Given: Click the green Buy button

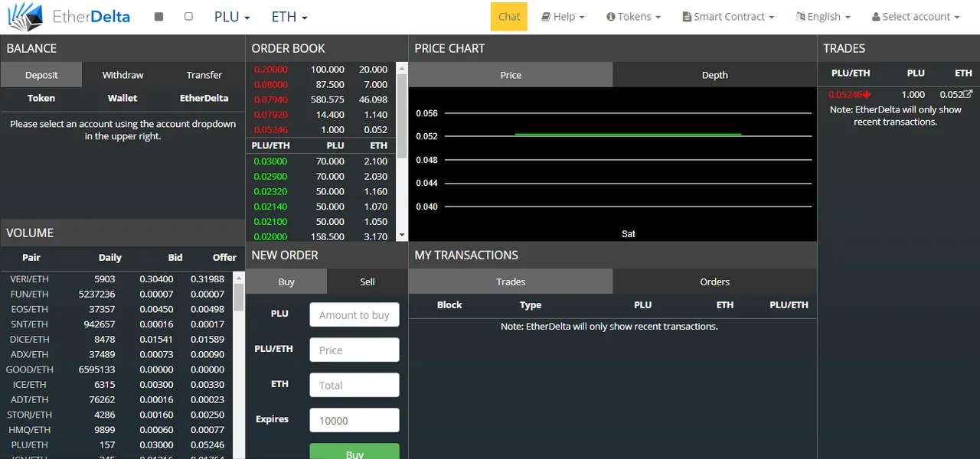Looking at the screenshot, I should 354,451.
